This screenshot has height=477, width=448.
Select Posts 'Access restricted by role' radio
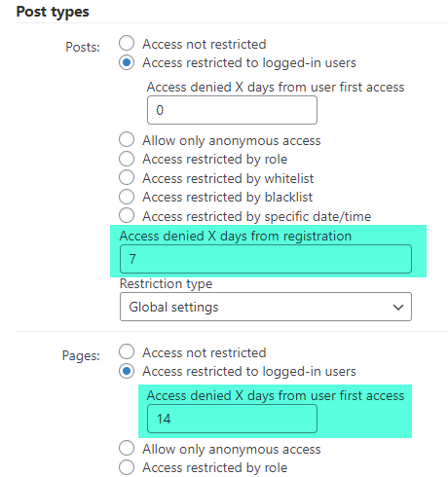click(127, 159)
